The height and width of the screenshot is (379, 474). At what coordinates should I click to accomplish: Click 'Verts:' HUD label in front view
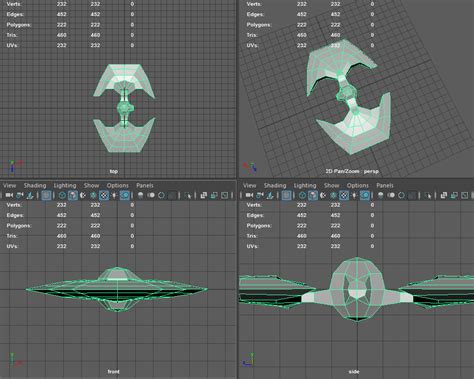pos(14,205)
